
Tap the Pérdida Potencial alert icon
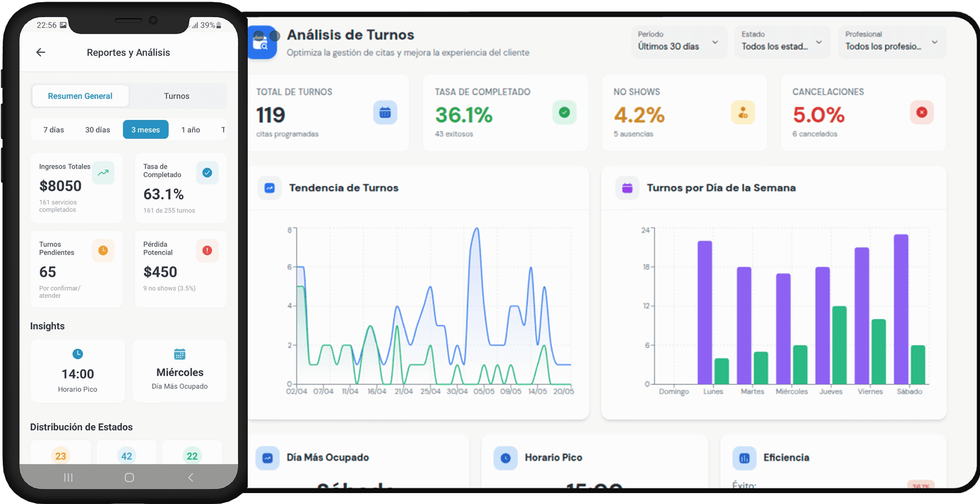point(207,250)
